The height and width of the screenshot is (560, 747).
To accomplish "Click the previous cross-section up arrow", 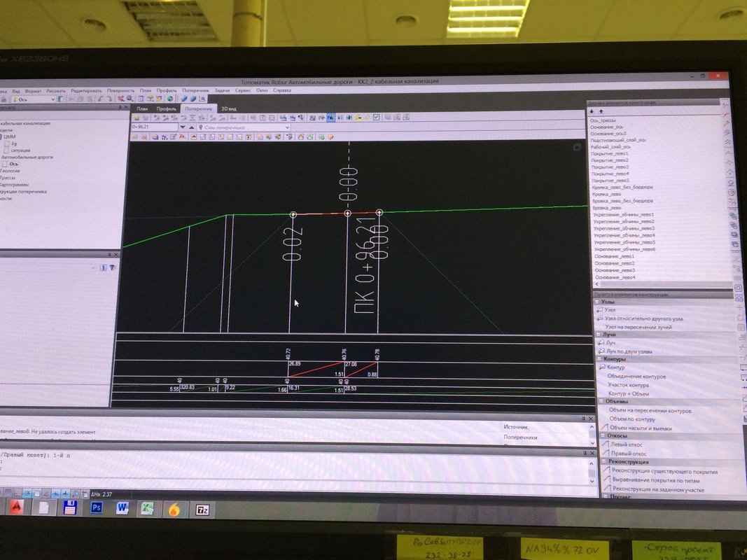I will point(192,127).
